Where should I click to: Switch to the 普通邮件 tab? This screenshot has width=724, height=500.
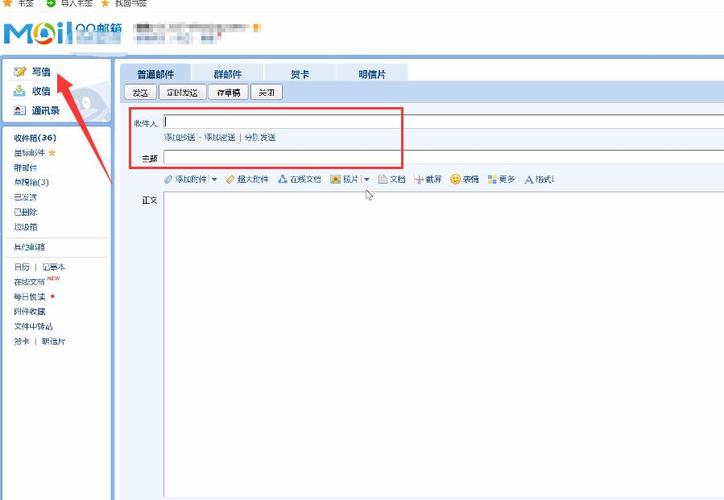tap(156, 74)
